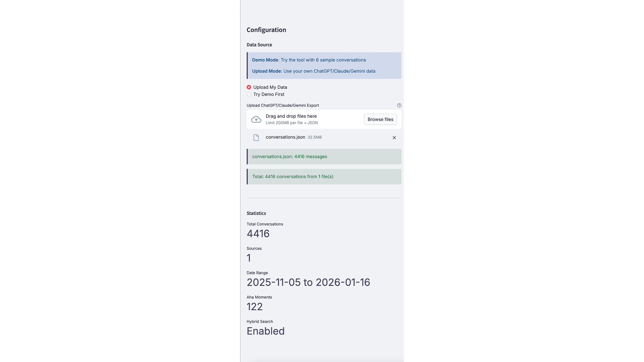Click the cloud upload icon
The image size is (644, 362).
pyautogui.click(x=256, y=119)
